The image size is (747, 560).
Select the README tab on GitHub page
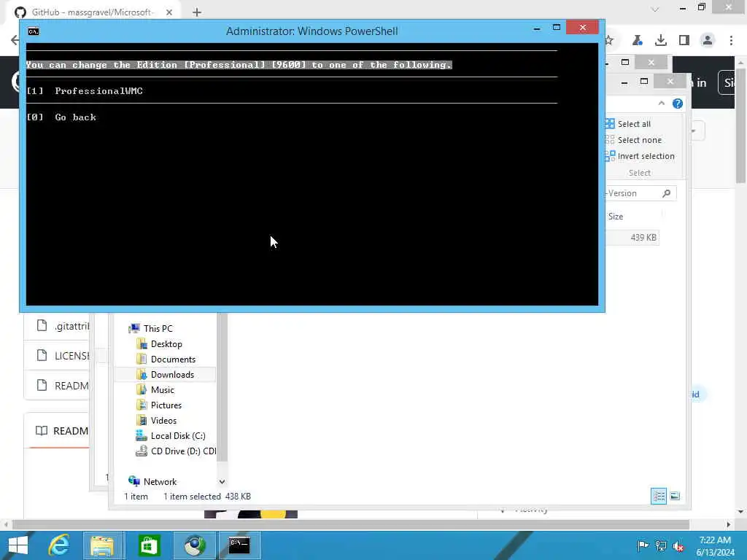pyautogui.click(x=62, y=431)
